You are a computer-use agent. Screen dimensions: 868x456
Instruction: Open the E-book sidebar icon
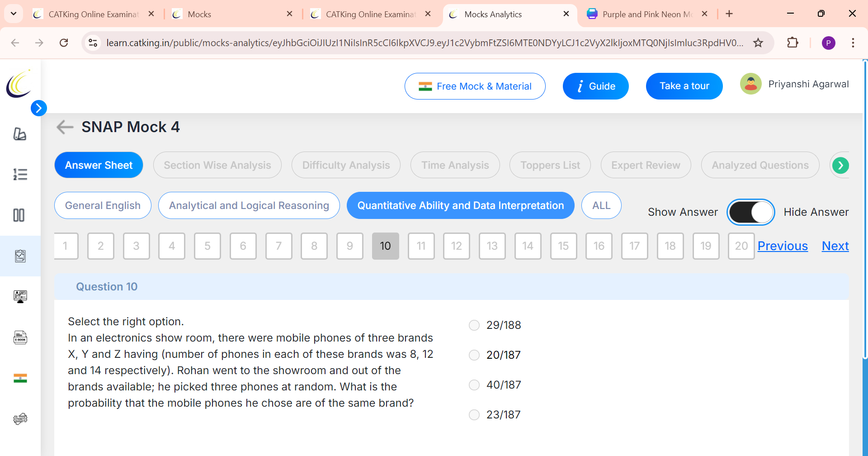20,337
